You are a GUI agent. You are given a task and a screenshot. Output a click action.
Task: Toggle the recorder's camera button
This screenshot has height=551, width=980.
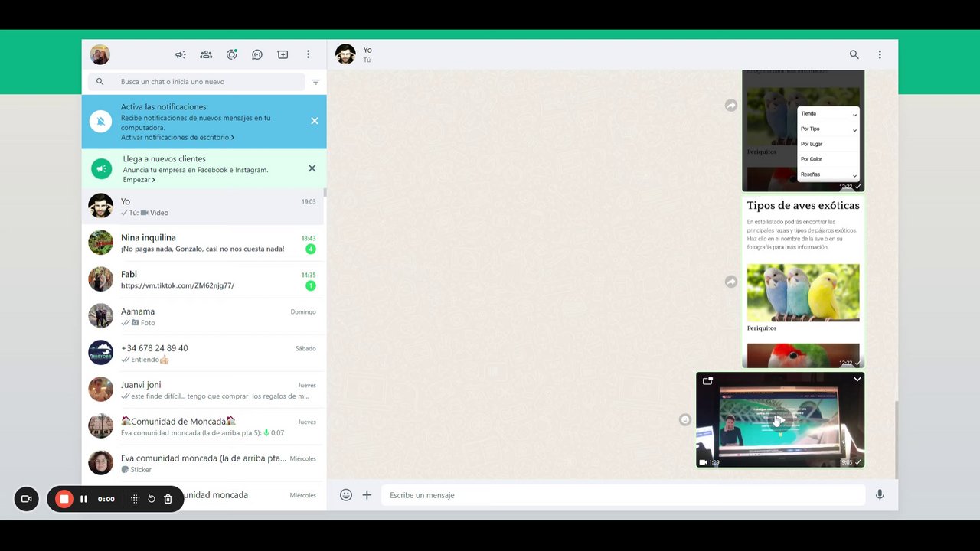[x=26, y=499]
